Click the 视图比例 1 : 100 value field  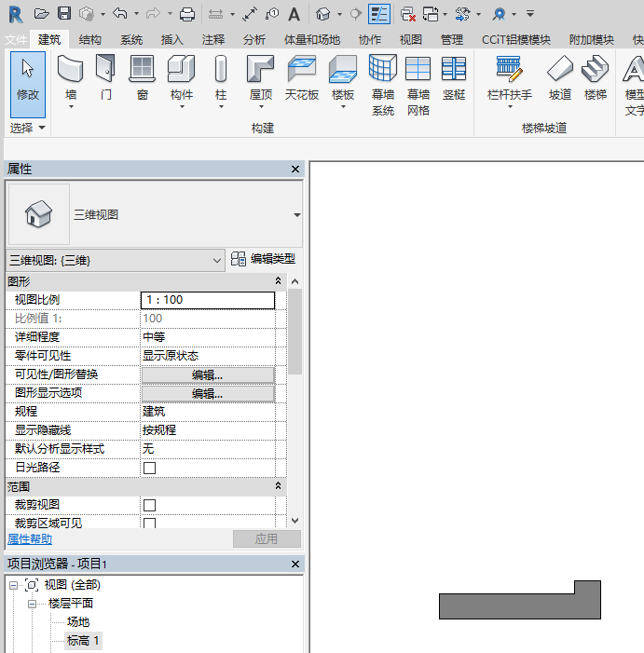(x=208, y=300)
